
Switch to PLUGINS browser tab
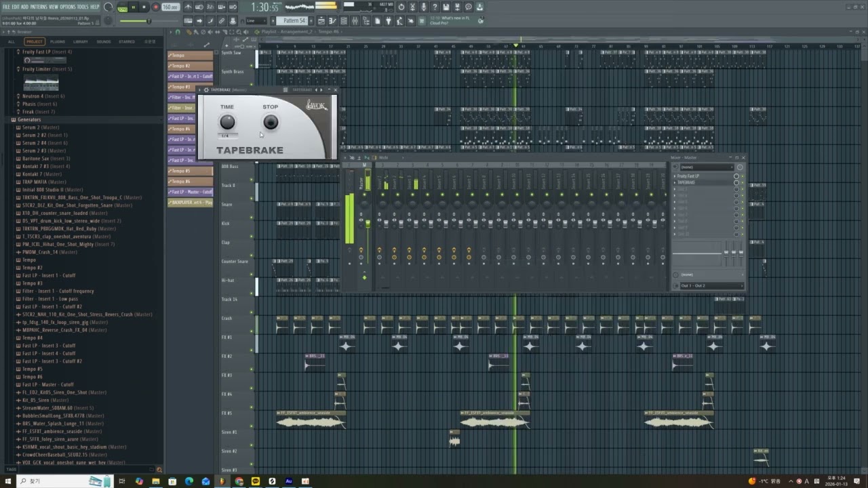[58, 41]
